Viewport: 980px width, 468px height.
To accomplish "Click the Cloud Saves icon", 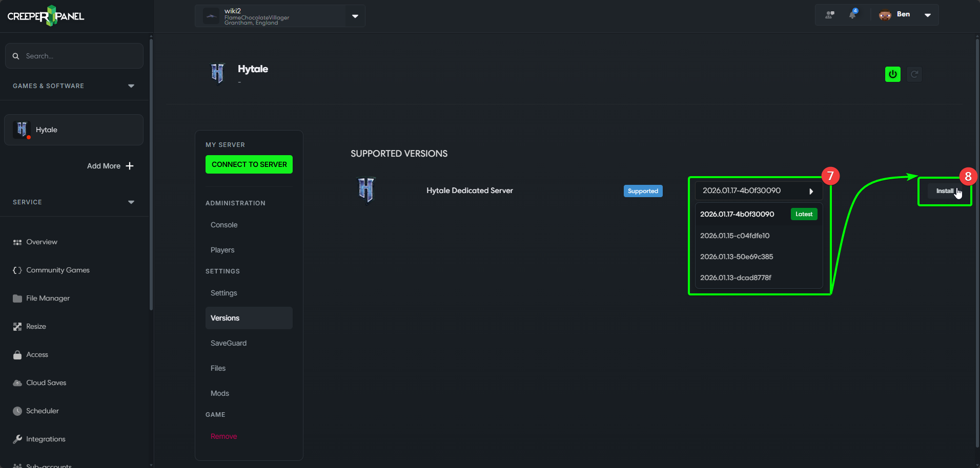I will click(x=17, y=383).
